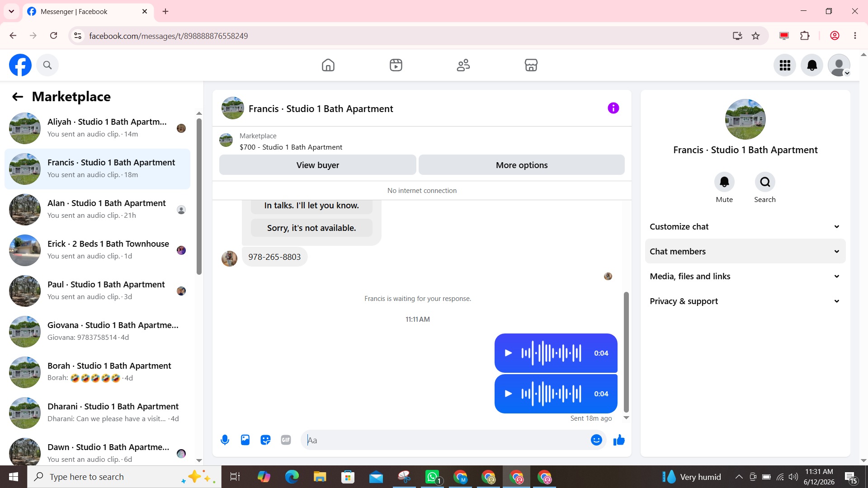
Task: Open File Explorer from the taskbar
Action: (320, 477)
